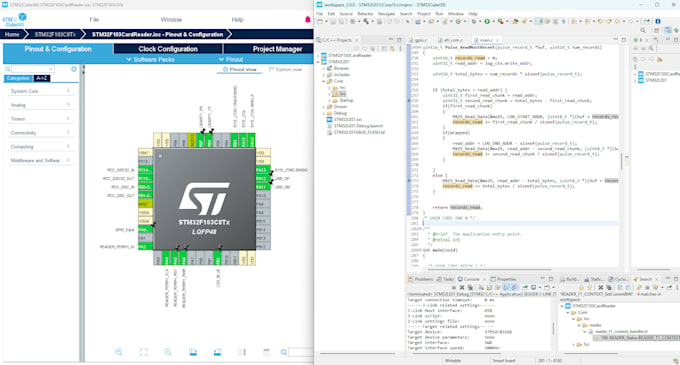Image resolution: width=680 pixels, height=365 pixels.
Task: Open the Run menu in CubeIDE
Action: (439, 14)
